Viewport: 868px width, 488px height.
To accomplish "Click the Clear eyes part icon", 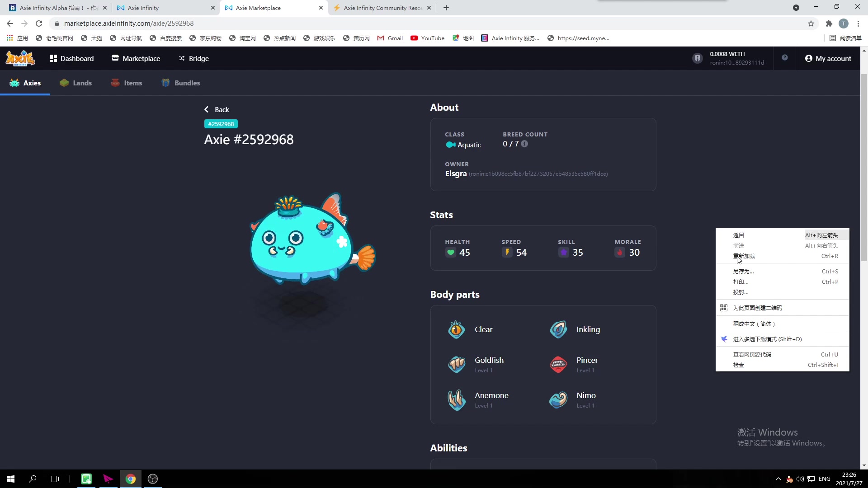I will (457, 330).
